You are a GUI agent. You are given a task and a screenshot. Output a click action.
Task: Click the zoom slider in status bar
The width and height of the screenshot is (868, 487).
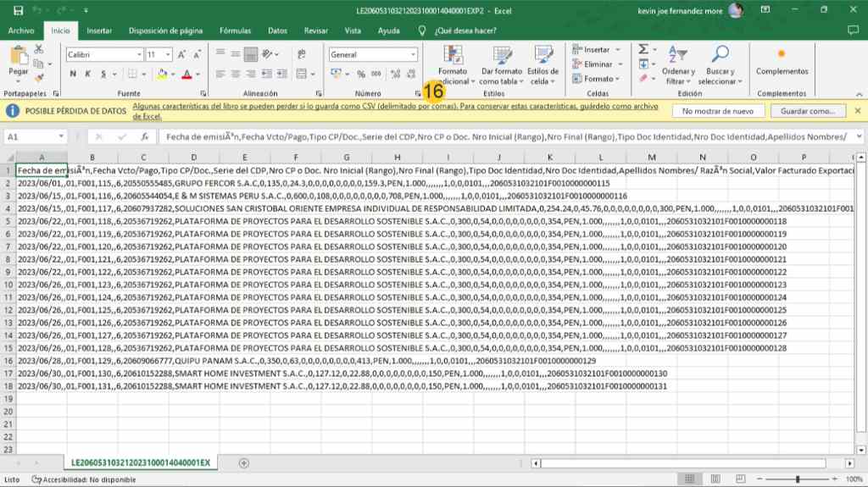coord(797,479)
